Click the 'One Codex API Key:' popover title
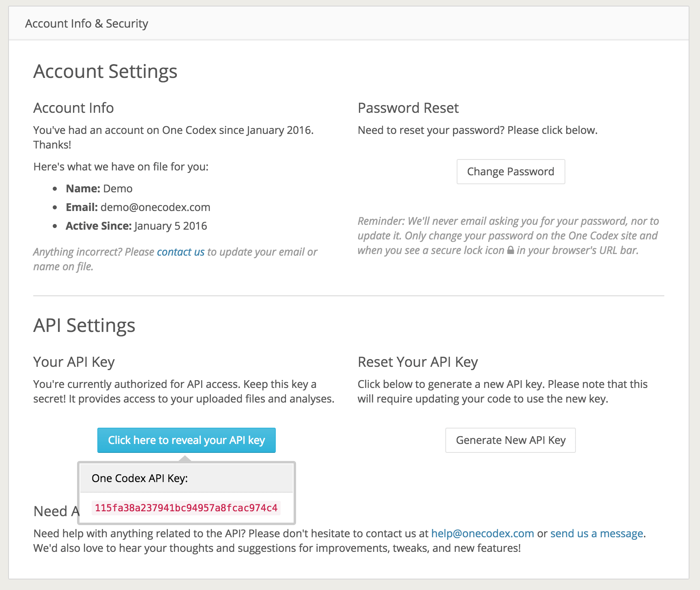Screen dimensions: 700x590 point(140,478)
